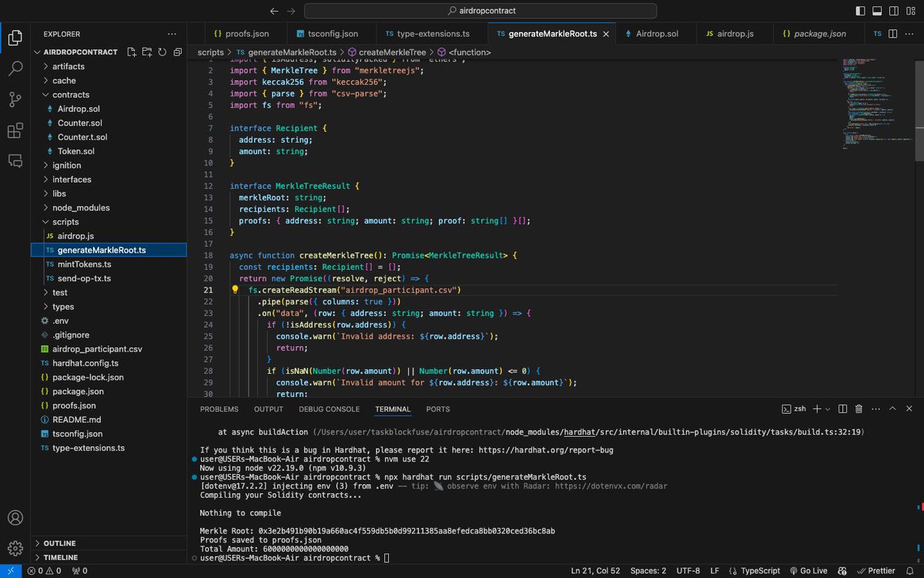Screen dimensions: 924x578
Task: Open the Search view in activity bar
Action: click(15, 69)
